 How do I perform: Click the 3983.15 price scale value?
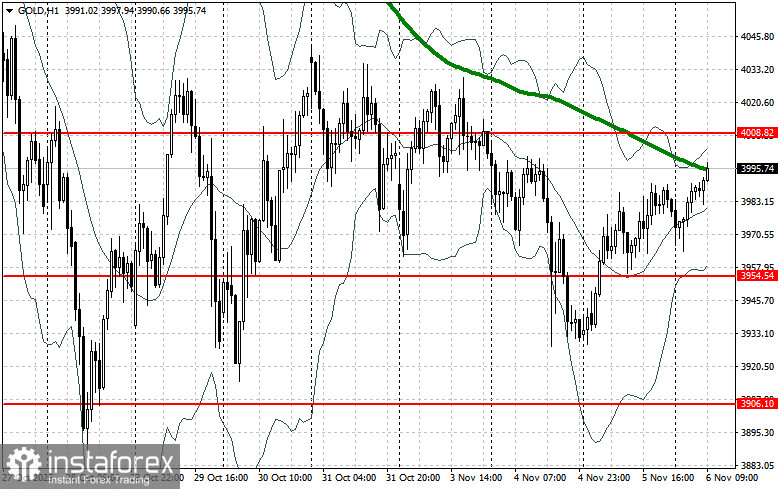point(757,201)
